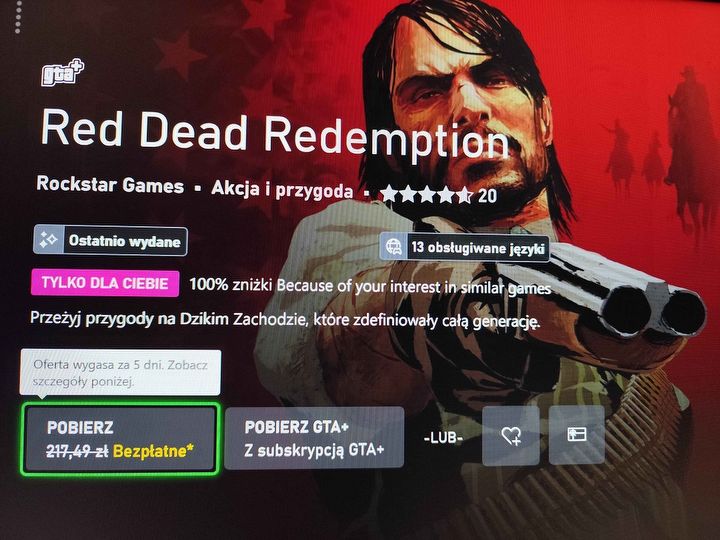
Task: Select the POBIERZ Bezpłatne button
Action: (x=120, y=439)
